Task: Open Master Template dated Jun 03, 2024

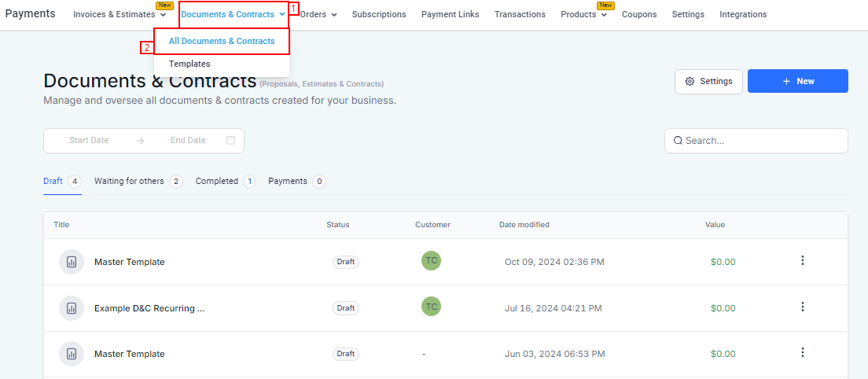Action: pos(130,354)
